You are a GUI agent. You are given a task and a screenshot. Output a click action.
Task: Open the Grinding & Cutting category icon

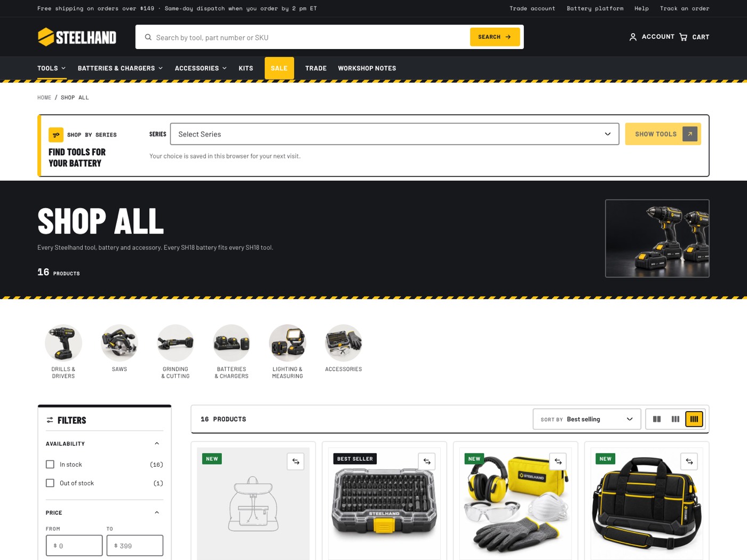point(176,343)
